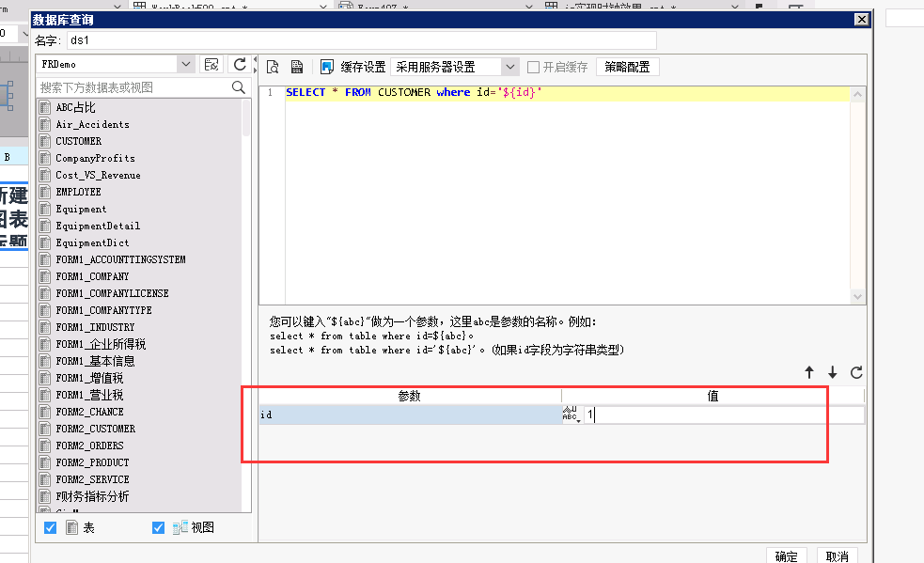
Task: Click SQL editor scrollbar up arrow
Action: coord(858,94)
